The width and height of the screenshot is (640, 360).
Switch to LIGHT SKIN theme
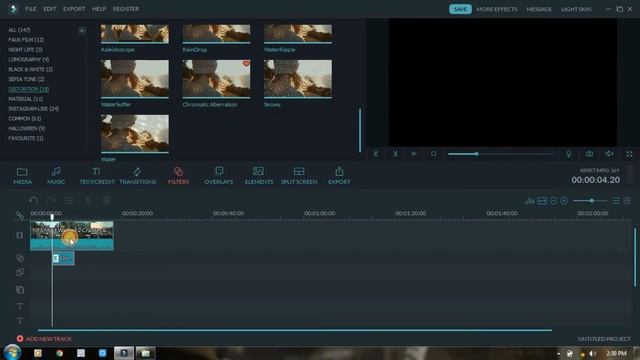coord(576,9)
